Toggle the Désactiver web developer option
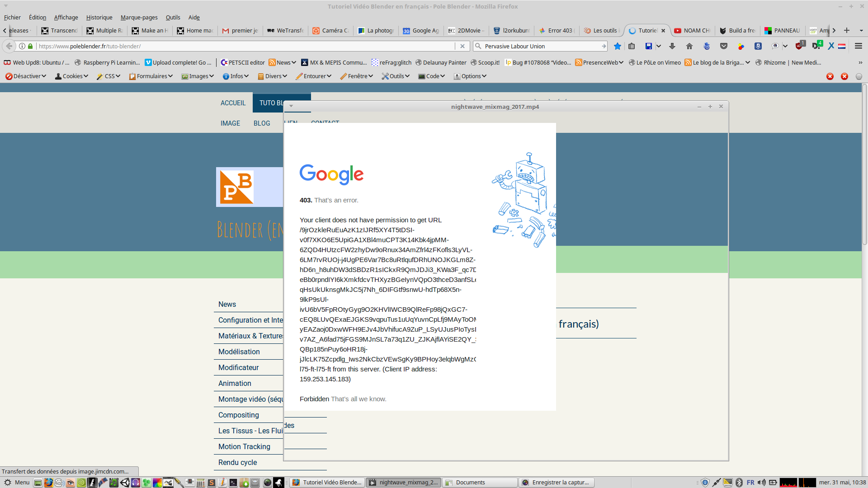 coord(26,76)
